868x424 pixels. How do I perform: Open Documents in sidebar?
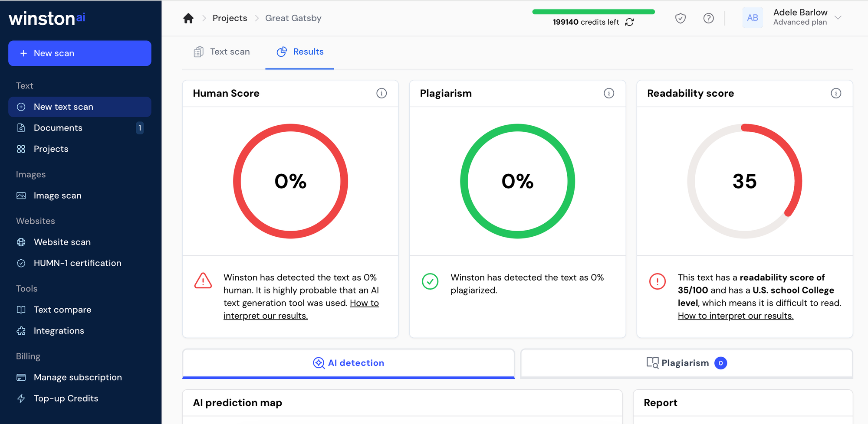tap(80, 128)
